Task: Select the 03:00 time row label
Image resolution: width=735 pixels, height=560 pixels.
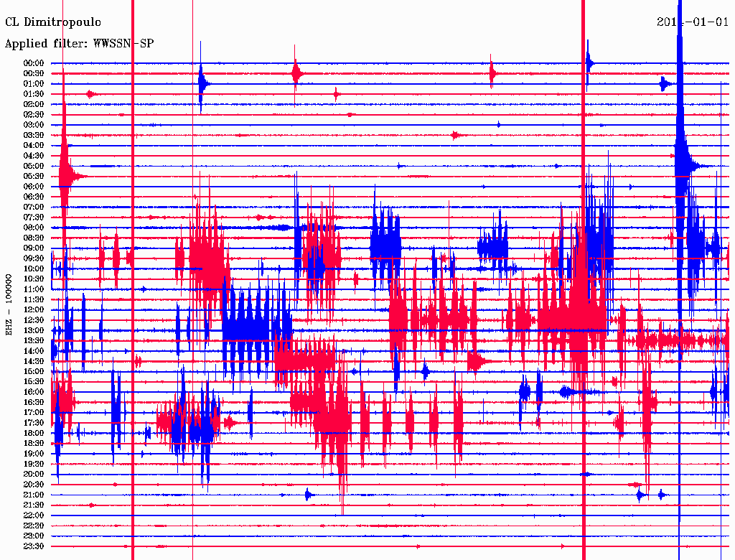Action: [34, 125]
